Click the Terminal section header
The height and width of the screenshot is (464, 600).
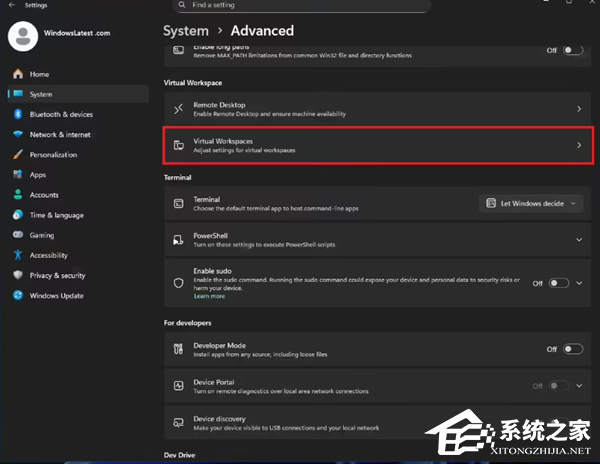pyautogui.click(x=178, y=177)
